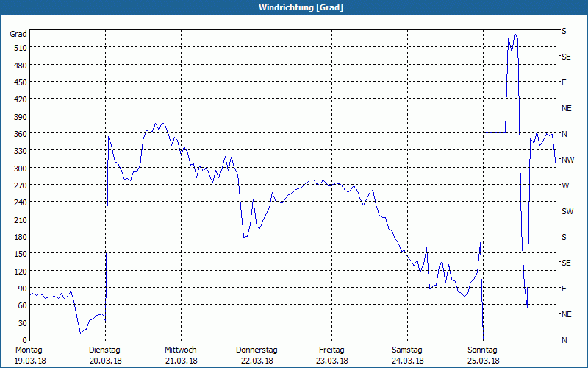Click the topmost 'S' compass label
The image size is (588, 368).
point(564,31)
